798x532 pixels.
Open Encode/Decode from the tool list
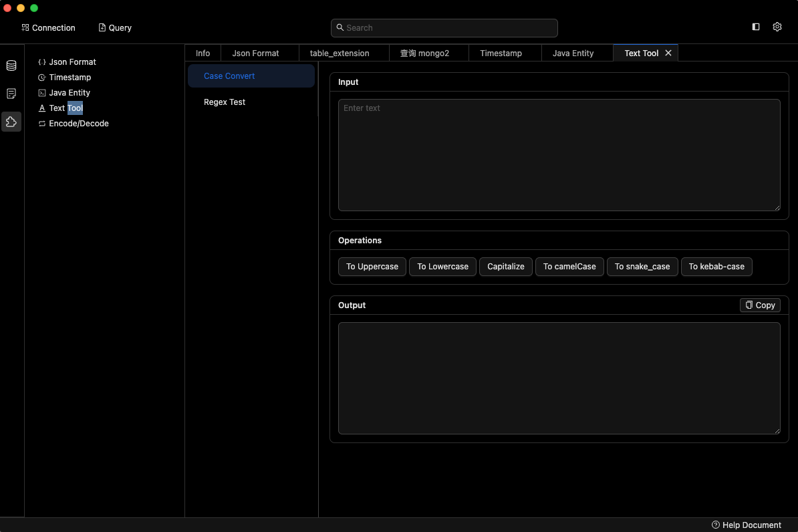click(78, 124)
